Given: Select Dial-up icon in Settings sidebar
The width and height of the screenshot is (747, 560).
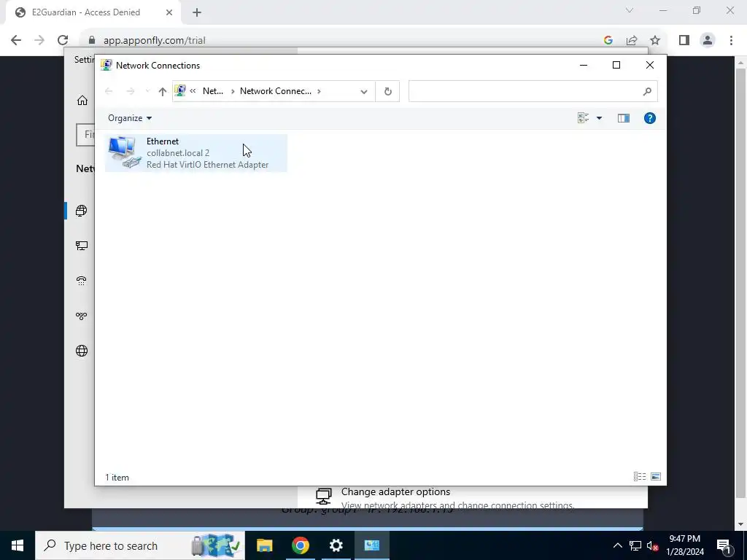Looking at the screenshot, I should click(x=82, y=281).
